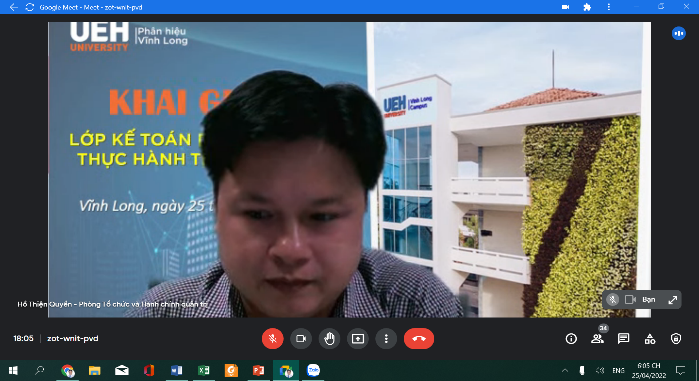Image resolution: width=699 pixels, height=381 pixels.
Task: Raise your hand in the meeting
Action: [329, 339]
